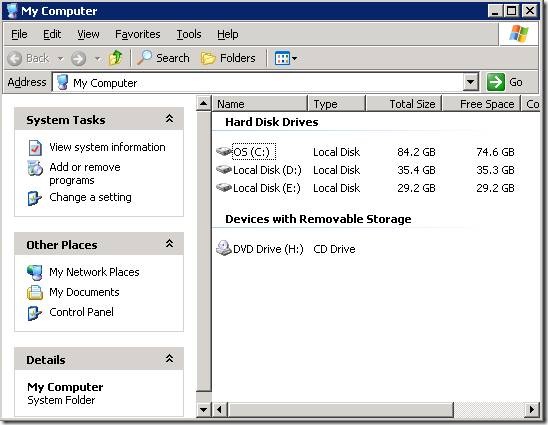This screenshot has width=548, height=425.
Task: Click the horizontal scrollbar right arrow
Action: [532, 409]
